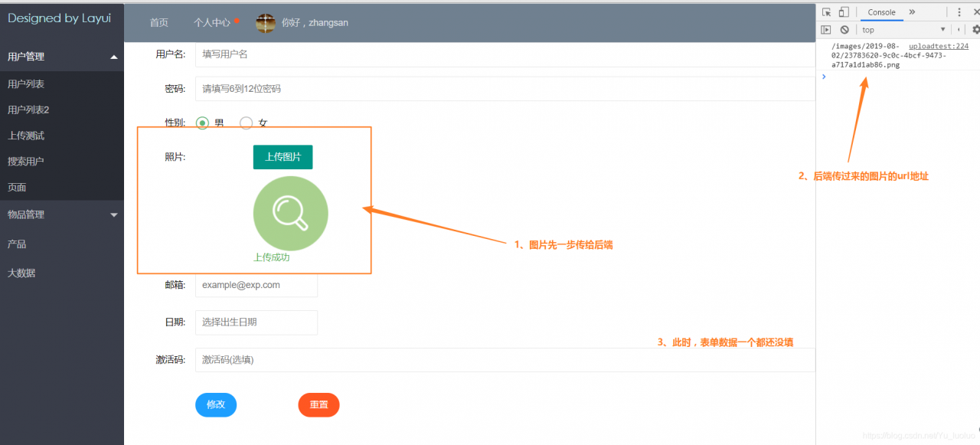Select the 男 radio button

(x=202, y=123)
